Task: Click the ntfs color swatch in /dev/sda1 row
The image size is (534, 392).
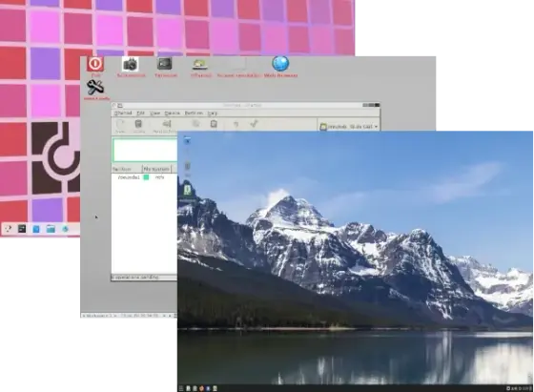Action: (x=146, y=177)
